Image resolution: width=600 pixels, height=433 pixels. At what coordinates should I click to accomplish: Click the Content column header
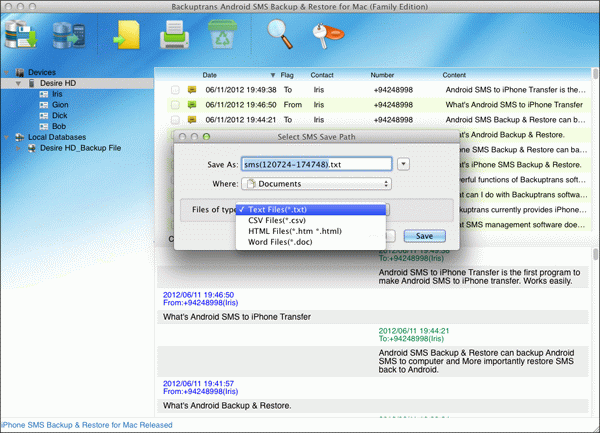point(454,75)
